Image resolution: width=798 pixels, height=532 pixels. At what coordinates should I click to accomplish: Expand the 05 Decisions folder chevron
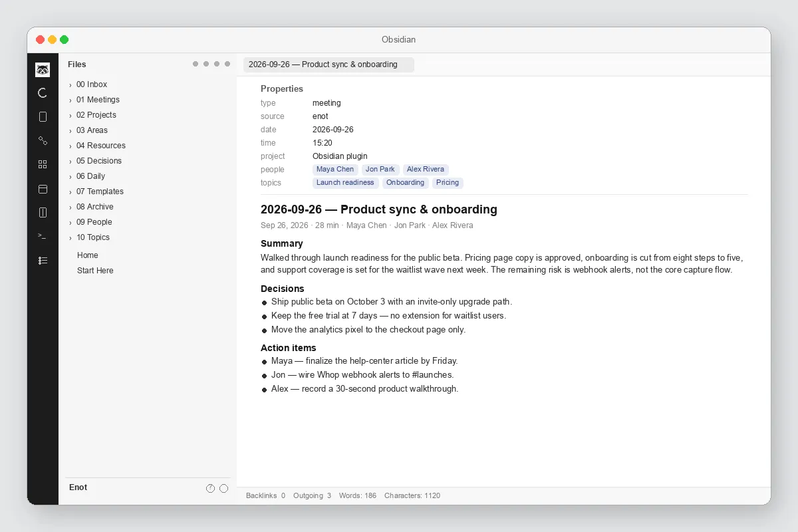coord(70,162)
